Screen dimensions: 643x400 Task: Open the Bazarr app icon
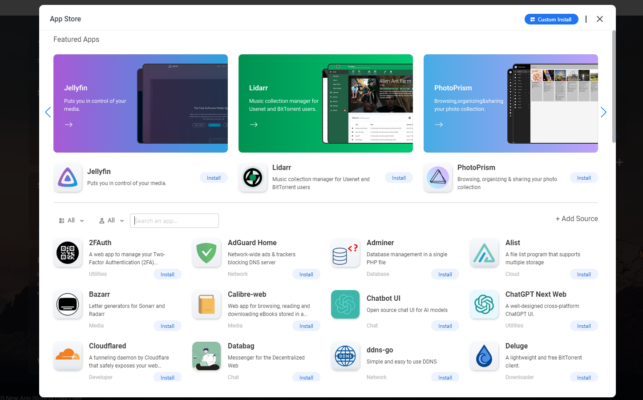click(68, 304)
